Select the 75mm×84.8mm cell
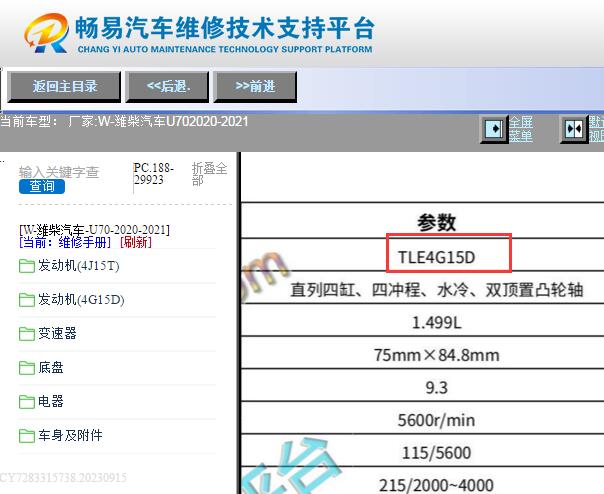Screen dimensions: 604x494 coord(436,355)
